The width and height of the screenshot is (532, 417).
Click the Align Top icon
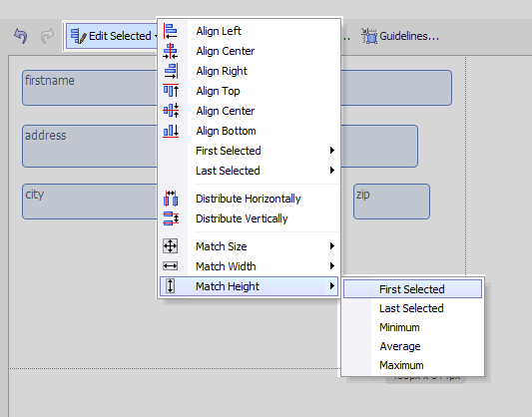[171, 91]
